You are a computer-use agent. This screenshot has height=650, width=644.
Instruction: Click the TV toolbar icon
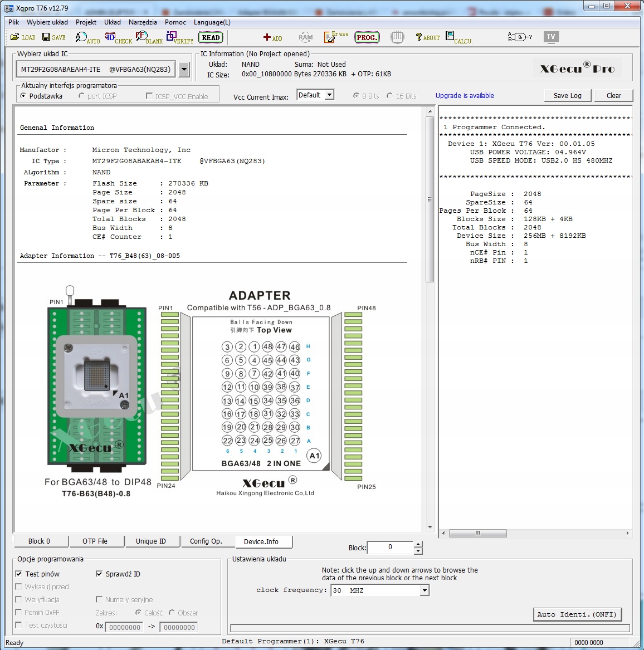coord(551,37)
